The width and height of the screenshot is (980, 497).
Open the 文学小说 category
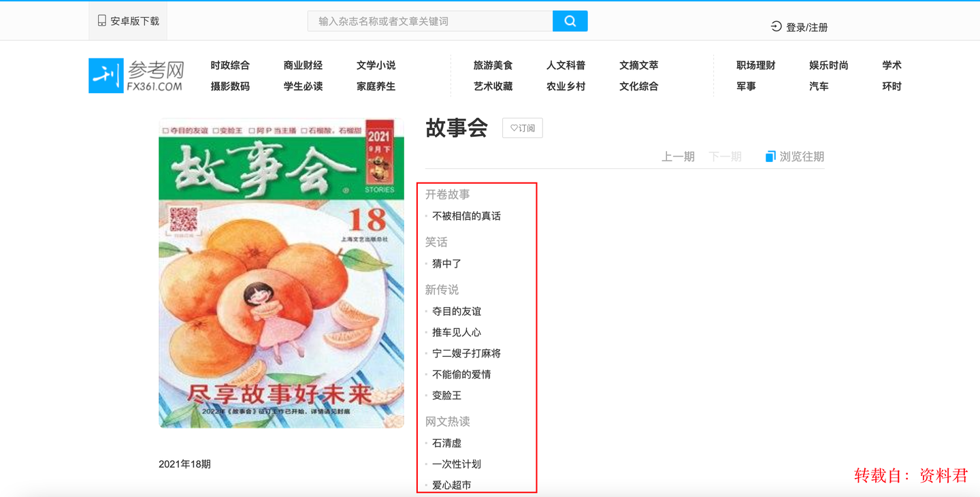tap(376, 65)
